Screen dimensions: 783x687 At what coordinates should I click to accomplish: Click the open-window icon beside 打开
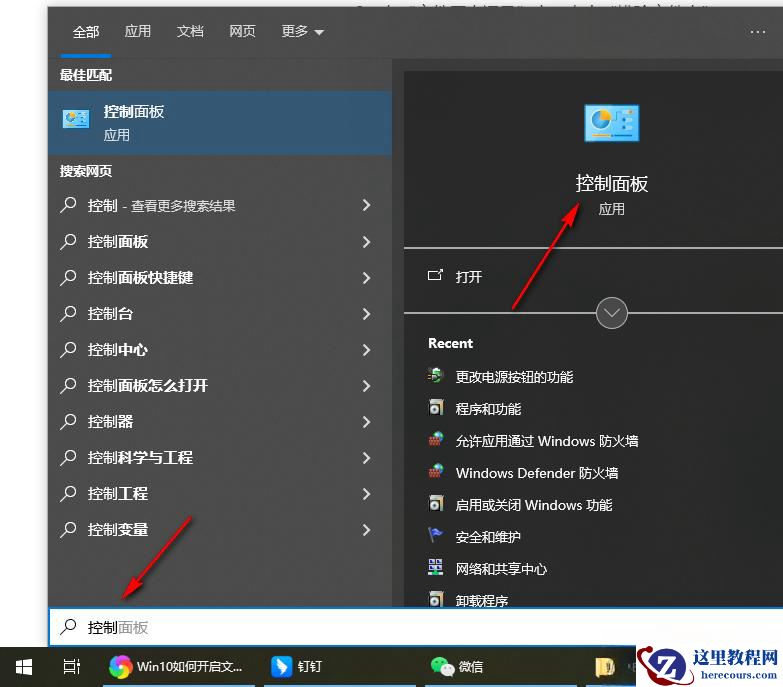point(435,275)
